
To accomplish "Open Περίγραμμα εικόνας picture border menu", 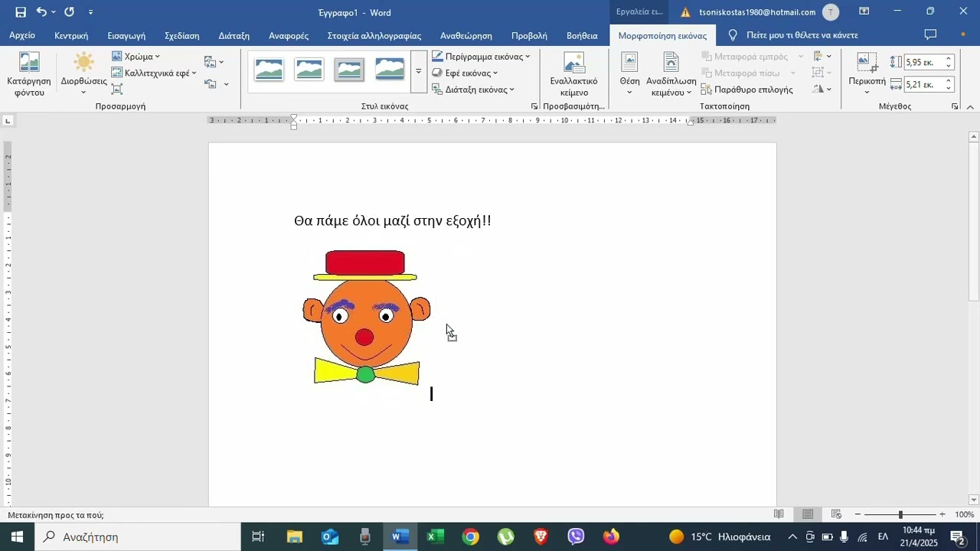I will (481, 57).
